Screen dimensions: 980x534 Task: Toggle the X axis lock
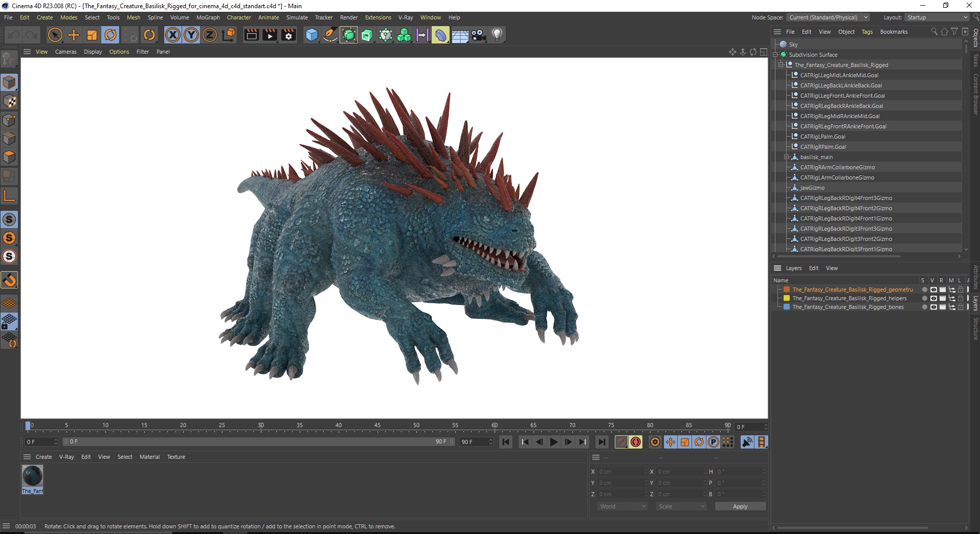pos(173,35)
